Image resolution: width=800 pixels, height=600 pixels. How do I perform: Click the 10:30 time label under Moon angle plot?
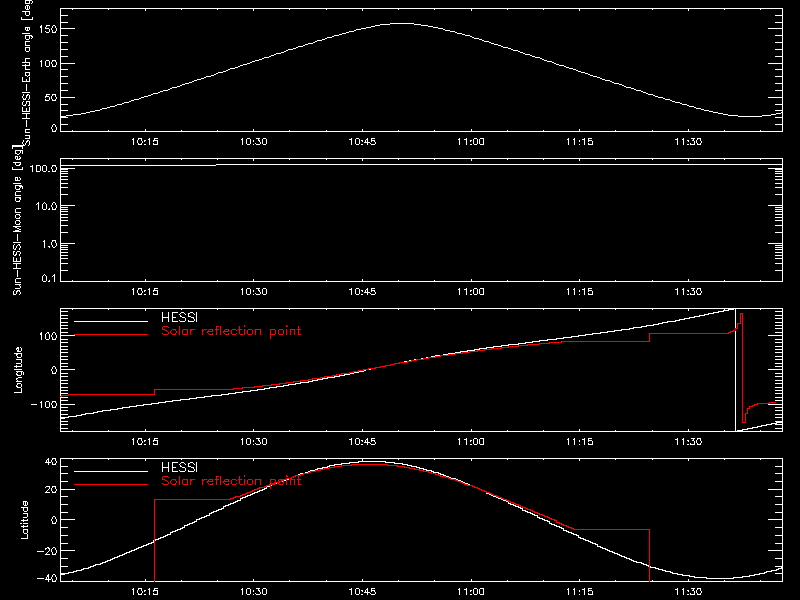click(x=254, y=292)
